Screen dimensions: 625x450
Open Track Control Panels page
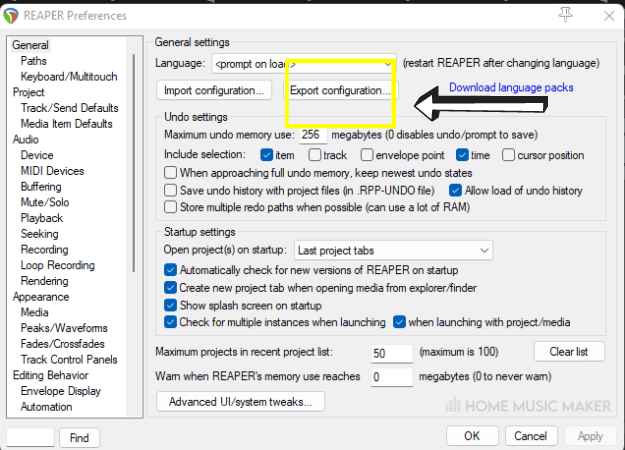[x=69, y=360]
